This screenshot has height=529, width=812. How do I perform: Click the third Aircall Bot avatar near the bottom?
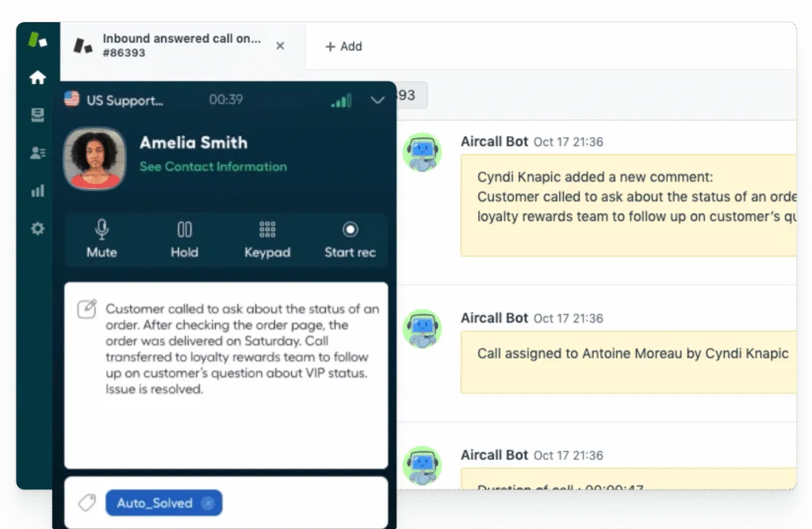click(x=422, y=466)
